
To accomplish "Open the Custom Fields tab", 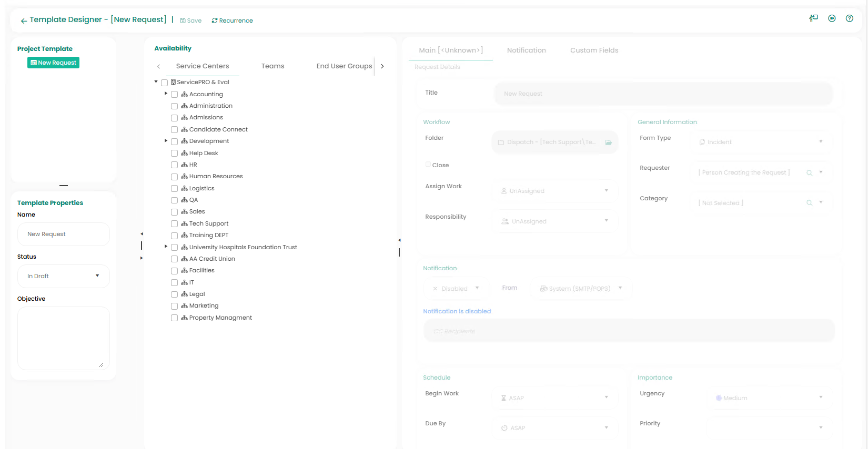I will point(594,50).
